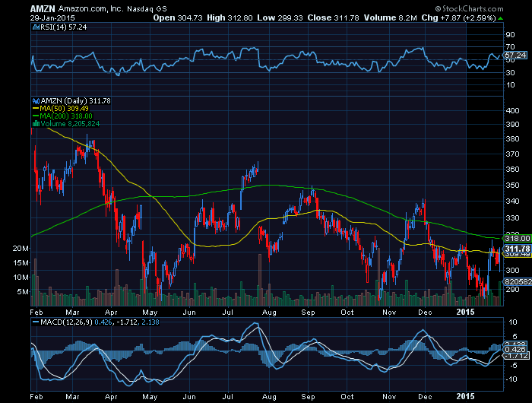The height and width of the screenshot is (403, 532).
Task: Click the RSI(14) 57.24 legend label
Action: pos(64,27)
